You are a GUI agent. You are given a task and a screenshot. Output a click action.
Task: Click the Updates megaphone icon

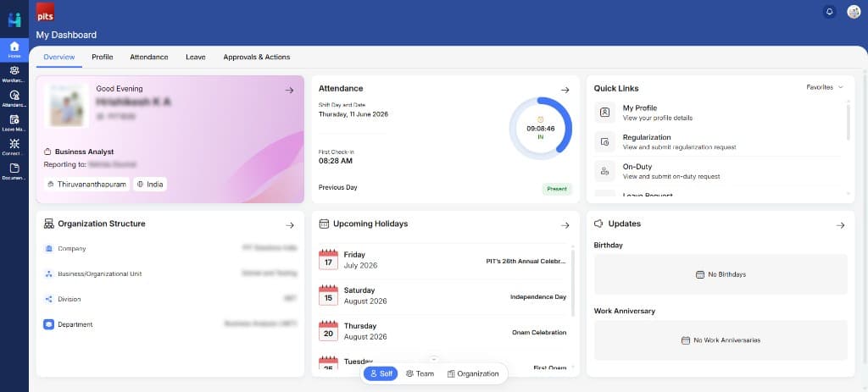[598, 224]
